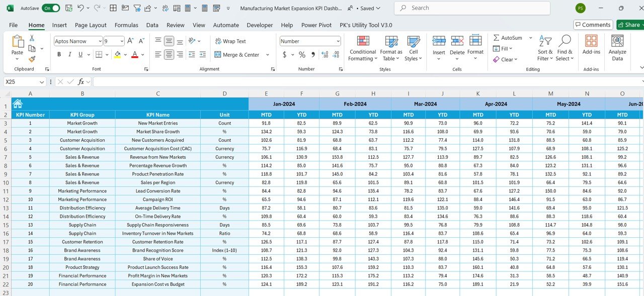Open the File tab
This screenshot has width=644, height=296.
[x=13, y=25]
